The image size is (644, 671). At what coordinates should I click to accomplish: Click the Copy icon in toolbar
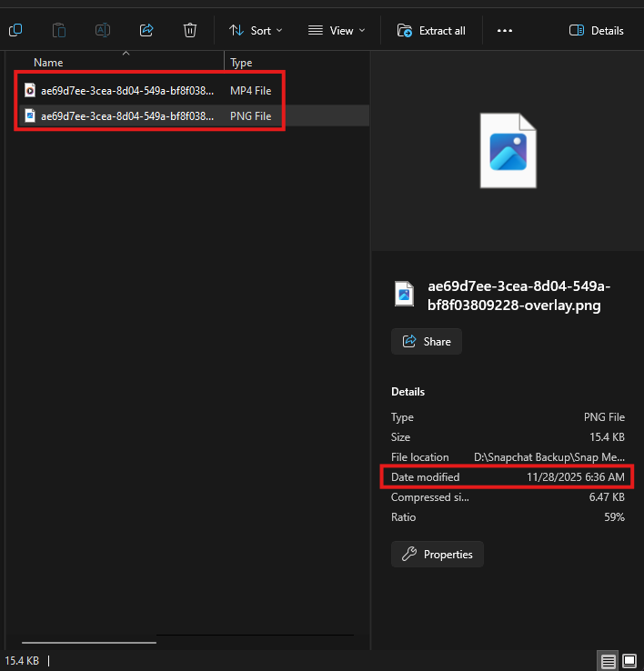tap(15, 30)
